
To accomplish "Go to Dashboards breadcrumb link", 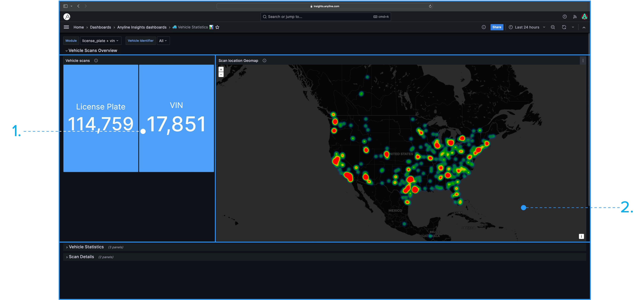I will (100, 27).
